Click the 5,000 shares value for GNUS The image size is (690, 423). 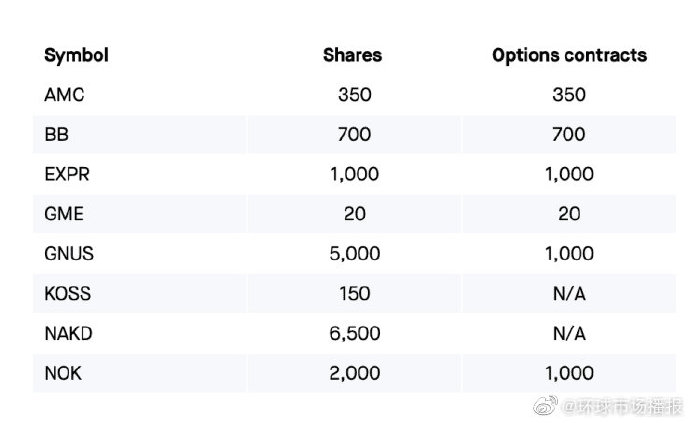[354, 254]
